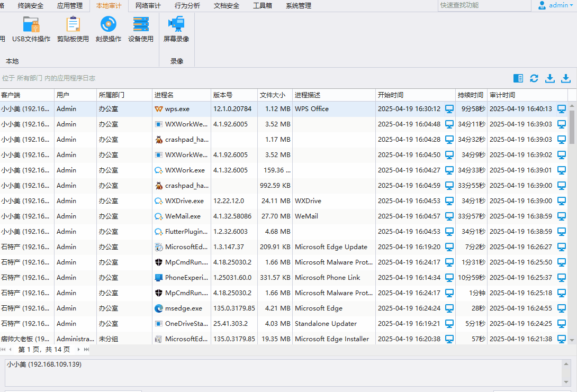Sort by the 持续时间 column header

click(471, 95)
